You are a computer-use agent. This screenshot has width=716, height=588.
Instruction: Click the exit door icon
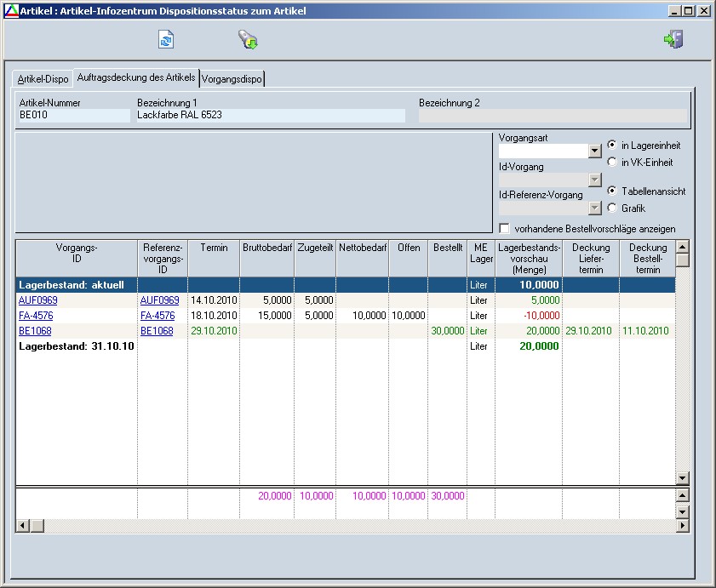(673, 39)
